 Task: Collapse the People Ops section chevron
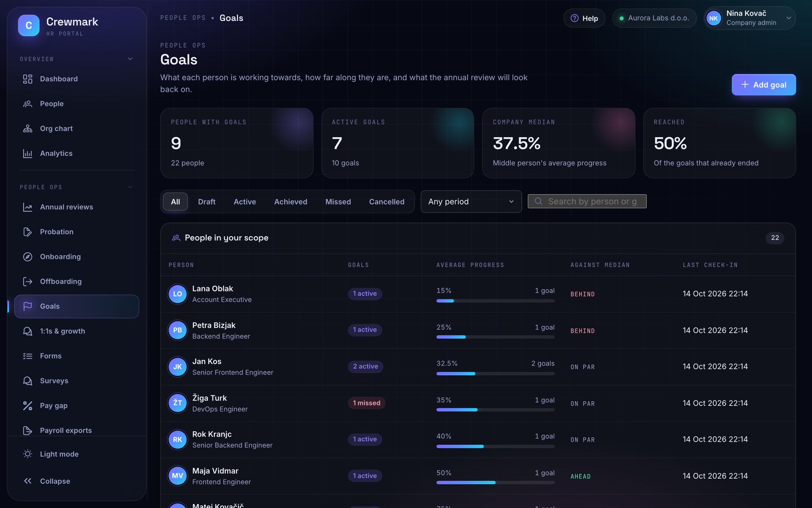(130, 187)
